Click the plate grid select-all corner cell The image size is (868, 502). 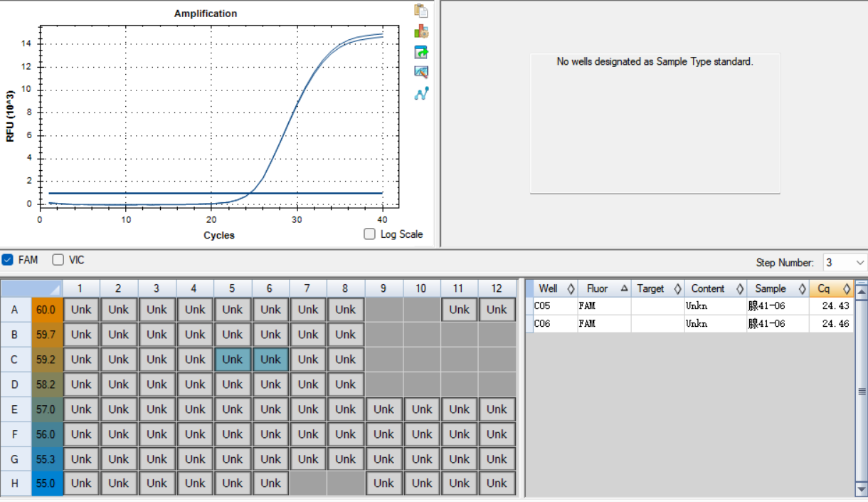tap(31, 288)
